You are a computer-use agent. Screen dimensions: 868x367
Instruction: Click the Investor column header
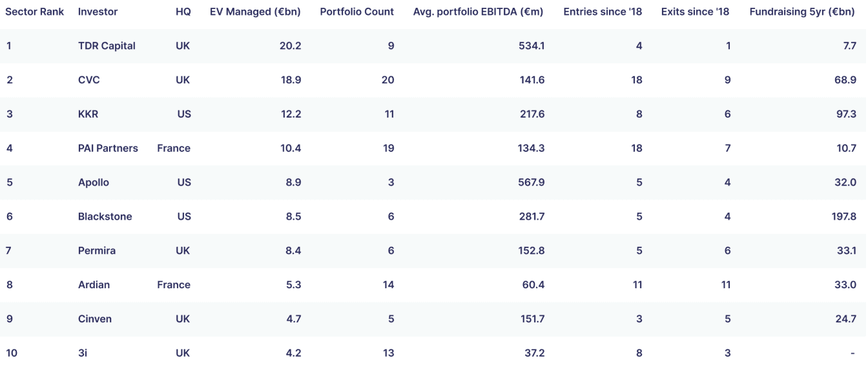[x=98, y=12]
